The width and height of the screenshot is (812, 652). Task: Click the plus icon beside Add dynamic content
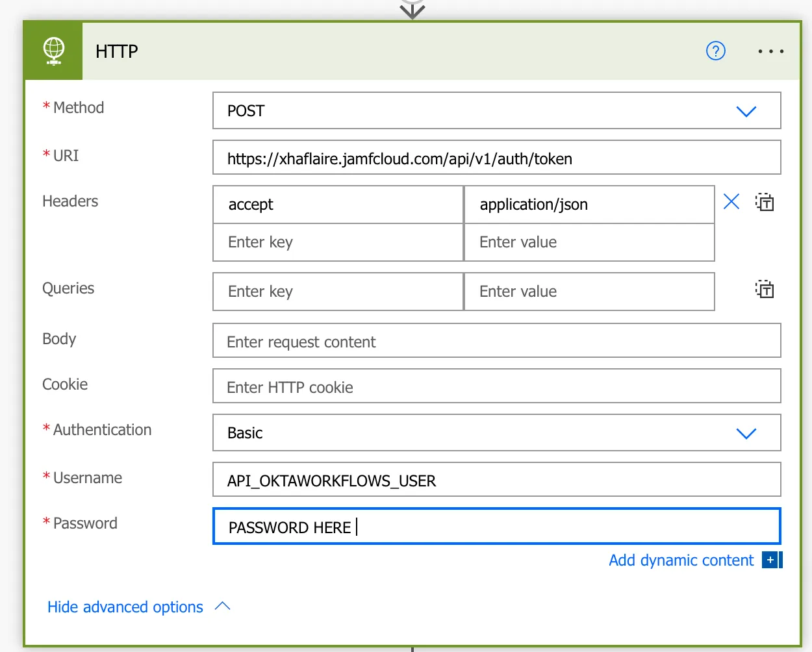770,560
